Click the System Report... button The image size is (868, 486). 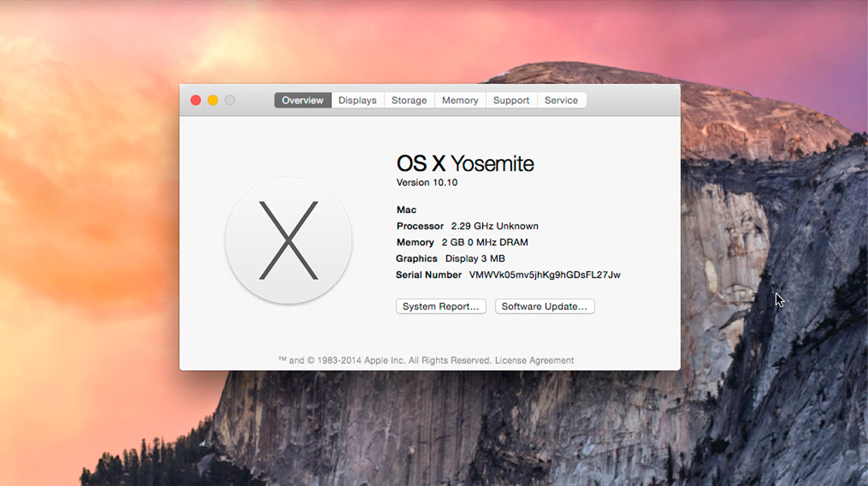coord(441,307)
